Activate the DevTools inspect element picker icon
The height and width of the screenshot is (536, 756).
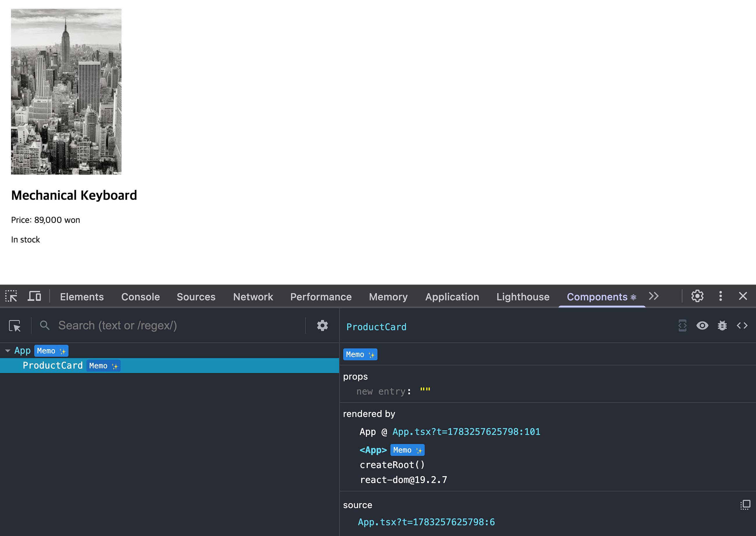coord(11,296)
